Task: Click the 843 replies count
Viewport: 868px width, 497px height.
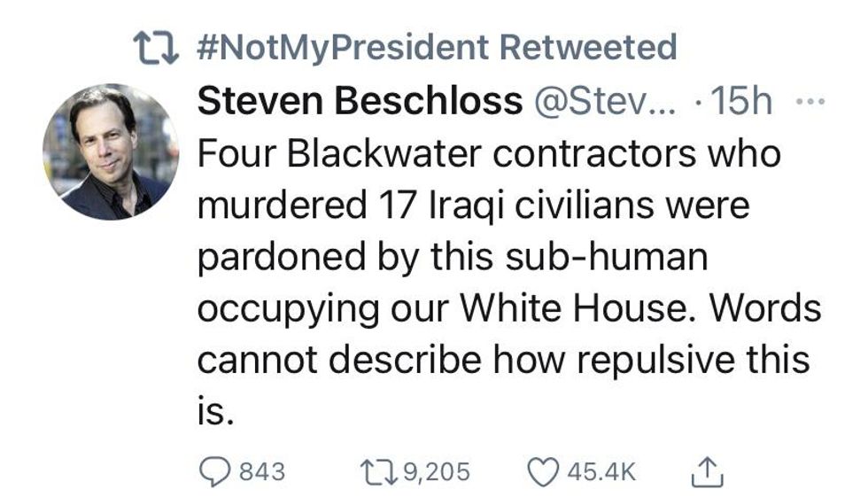Action: (x=262, y=470)
